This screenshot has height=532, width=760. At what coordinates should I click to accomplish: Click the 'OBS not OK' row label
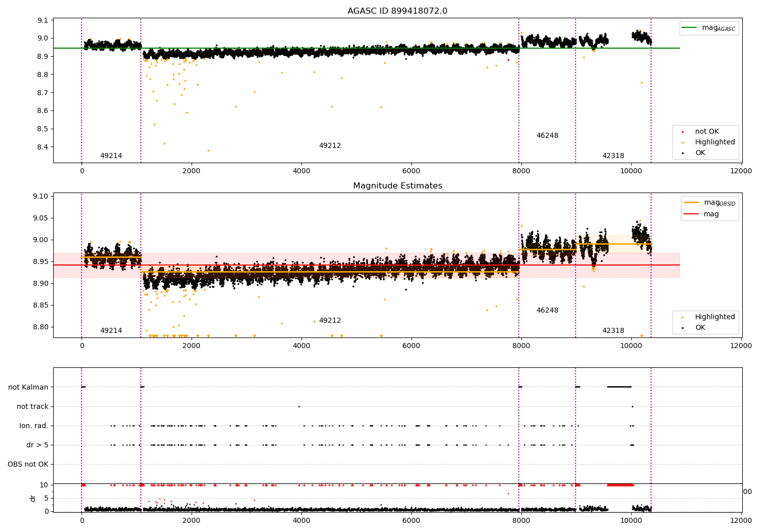(x=28, y=464)
